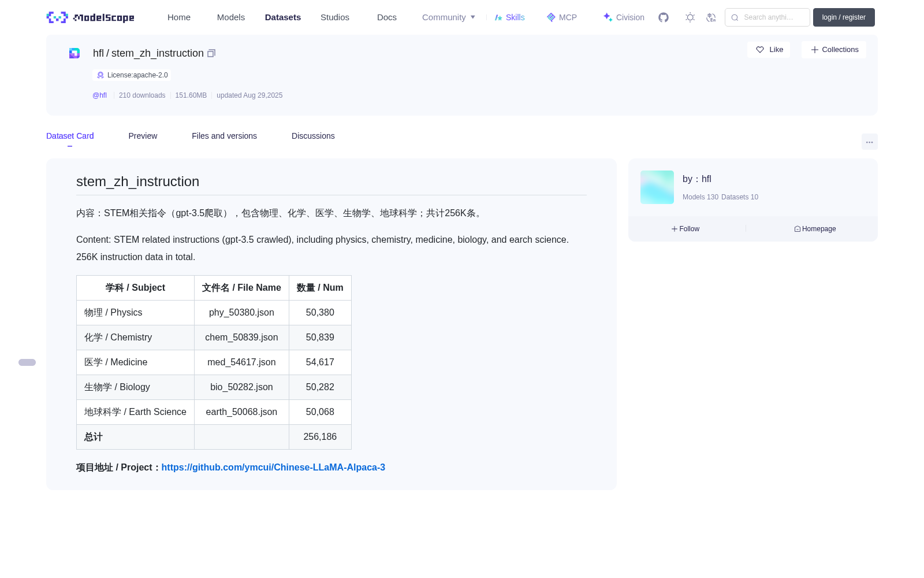
Task: Expand the Community dropdown menu
Action: (x=449, y=17)
